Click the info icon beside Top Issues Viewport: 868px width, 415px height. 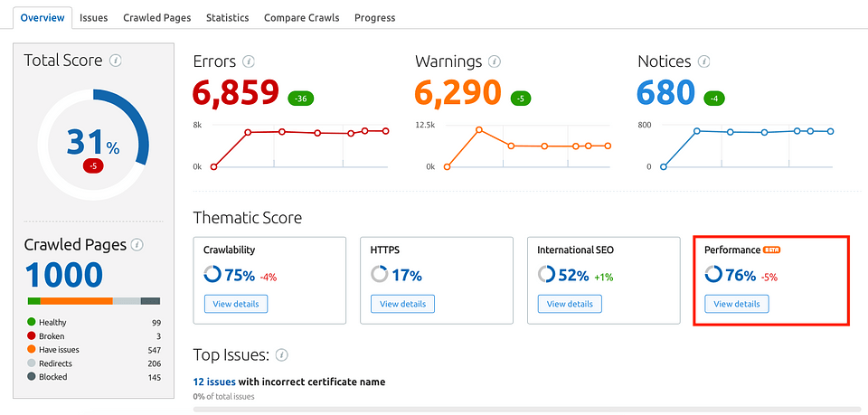[282, 354]
